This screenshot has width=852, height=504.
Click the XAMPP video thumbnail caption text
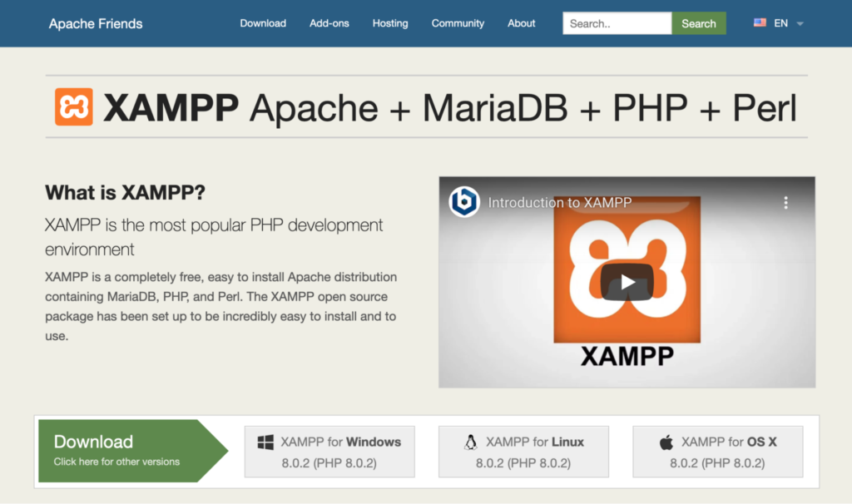[x=627, y=357]
